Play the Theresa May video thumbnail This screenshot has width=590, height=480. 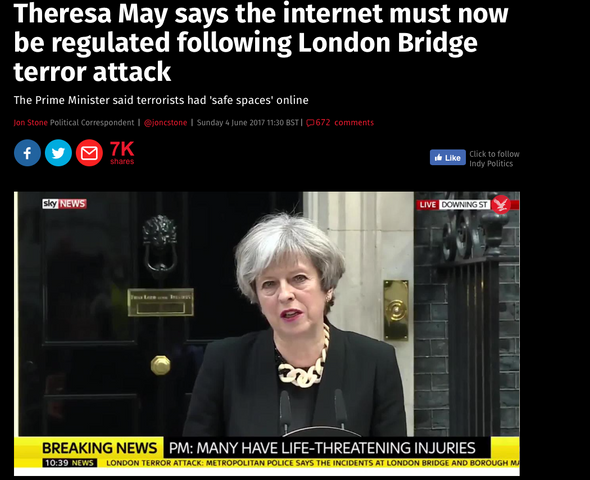pos(267,334)
